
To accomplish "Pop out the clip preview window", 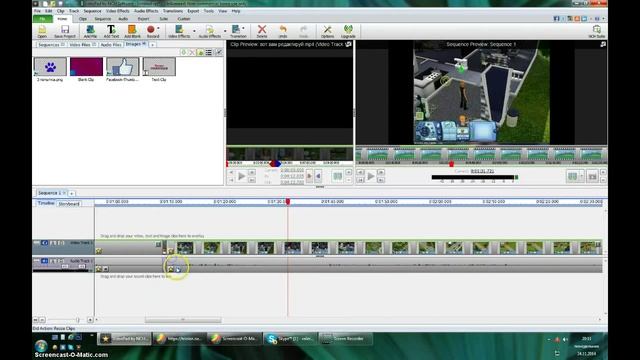I will (348, 44).
